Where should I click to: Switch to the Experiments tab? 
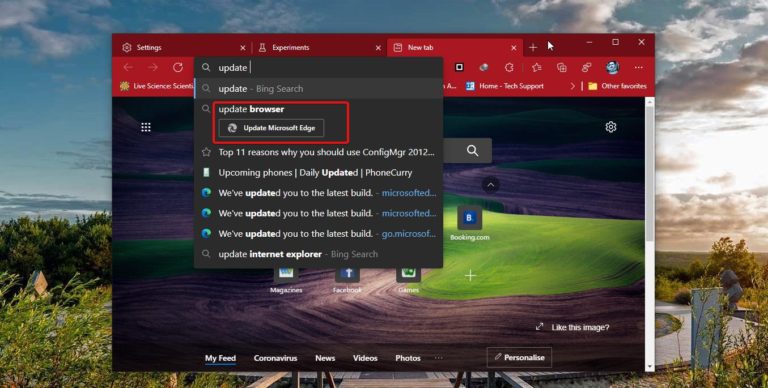click(x=319, y=48)
